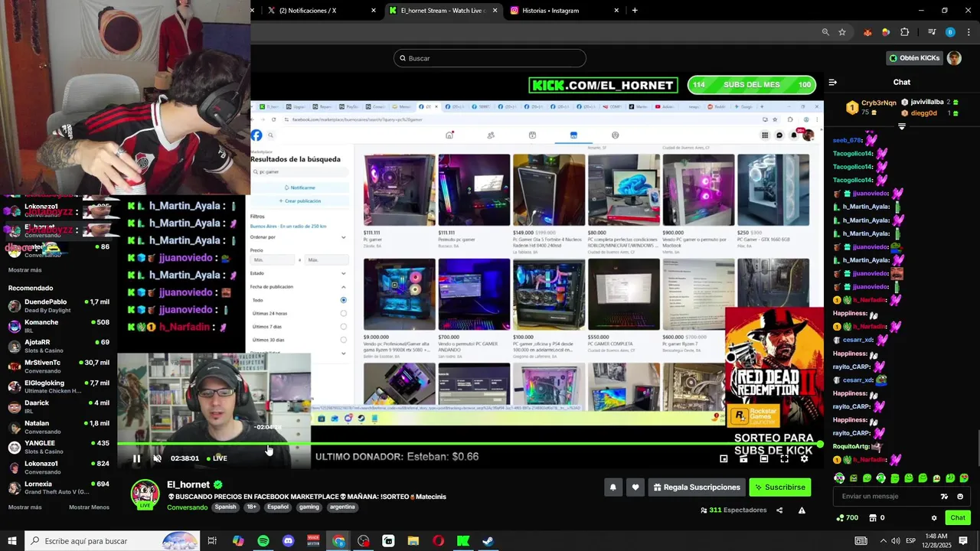Open Lornexia recommended channel
The height and width of the screenshot is (551, 980).
point(58,487)
